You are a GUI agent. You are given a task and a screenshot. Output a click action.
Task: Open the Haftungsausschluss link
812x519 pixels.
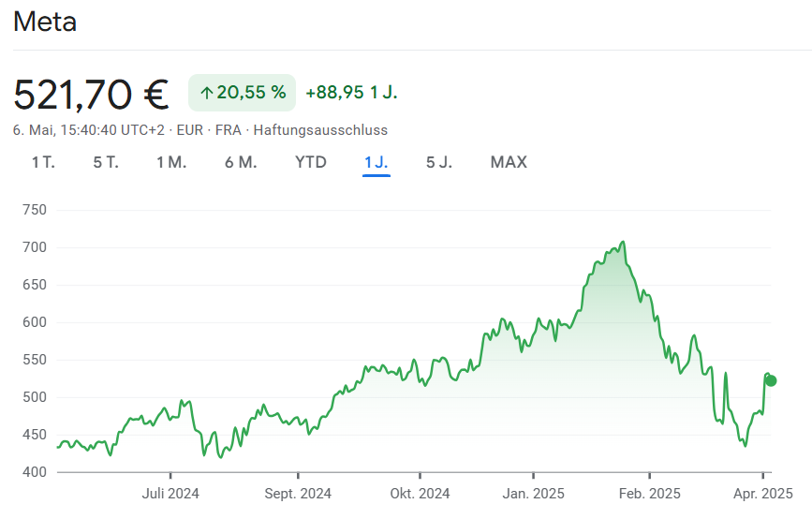coord(320,130)
